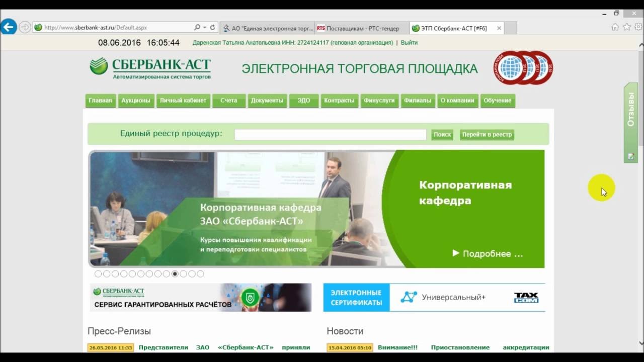Click the Подробнее ... link on the banner
Screen dimensions: 644x362
point(488,253)
